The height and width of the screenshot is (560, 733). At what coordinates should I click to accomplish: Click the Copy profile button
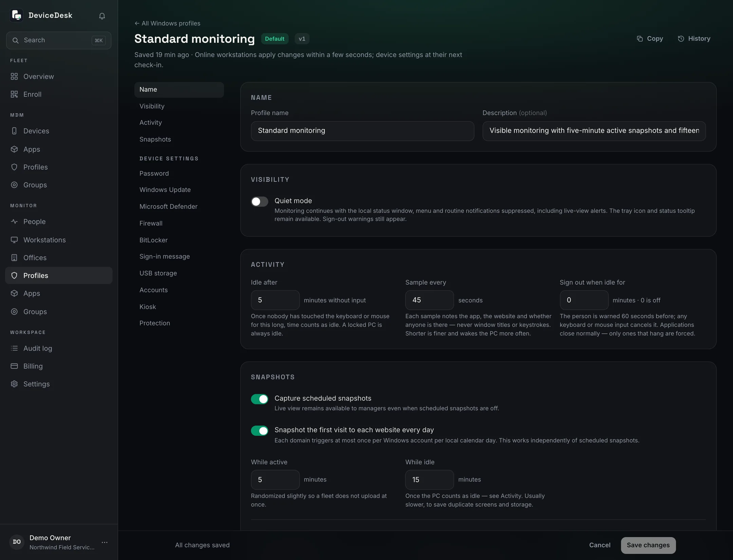point(650,39)
